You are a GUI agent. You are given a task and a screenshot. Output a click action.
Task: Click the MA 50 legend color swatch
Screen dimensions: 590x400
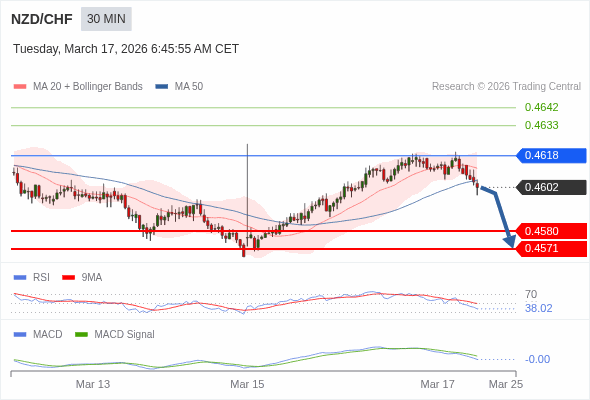pos(162,87)
